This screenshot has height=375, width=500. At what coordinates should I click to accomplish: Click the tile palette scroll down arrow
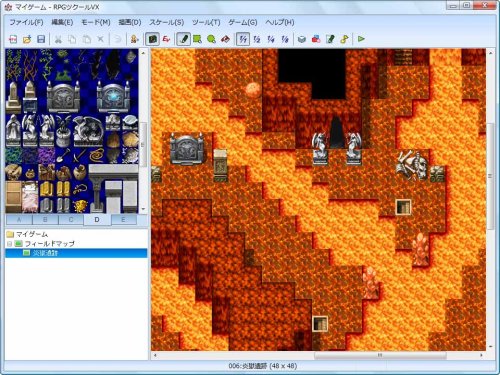[143, 209]
